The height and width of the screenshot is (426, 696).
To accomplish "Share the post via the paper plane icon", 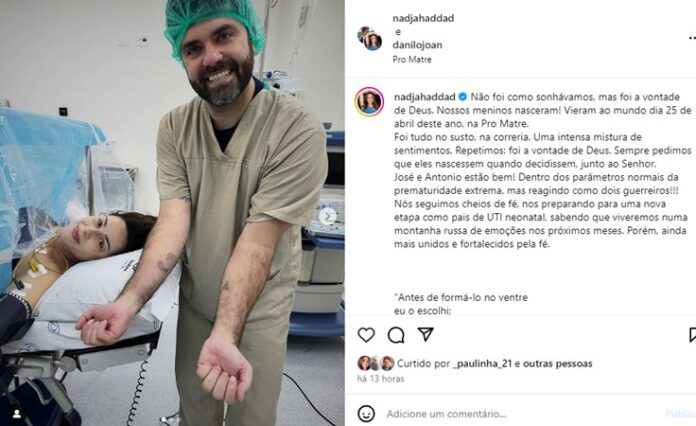I will click(x=425, y=334).
